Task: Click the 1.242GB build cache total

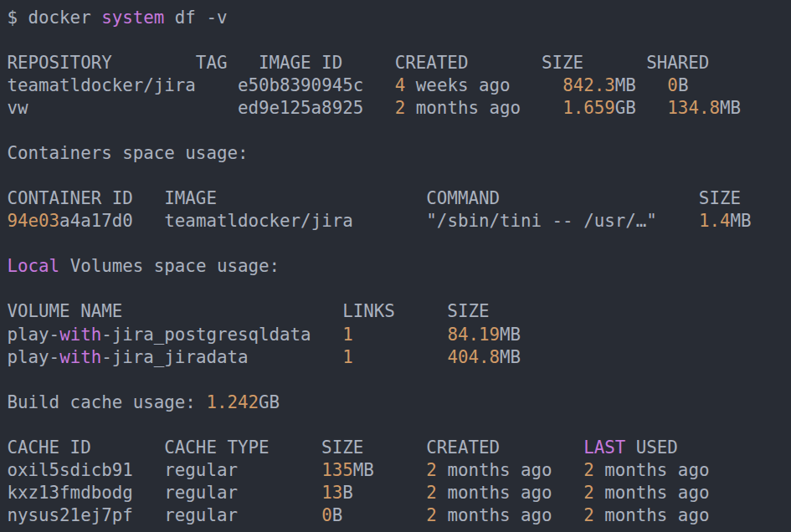Action: 243,402
